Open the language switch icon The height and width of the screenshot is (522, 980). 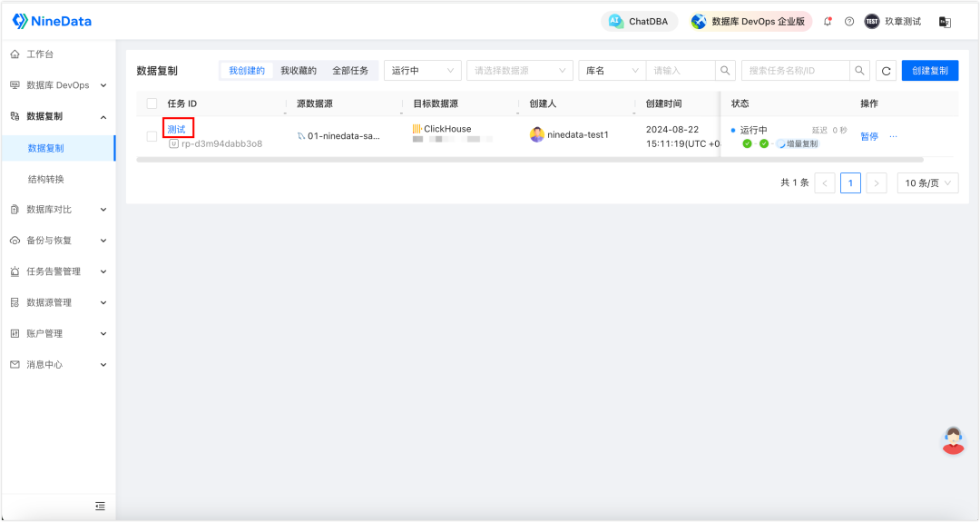[x=945, y=22]
